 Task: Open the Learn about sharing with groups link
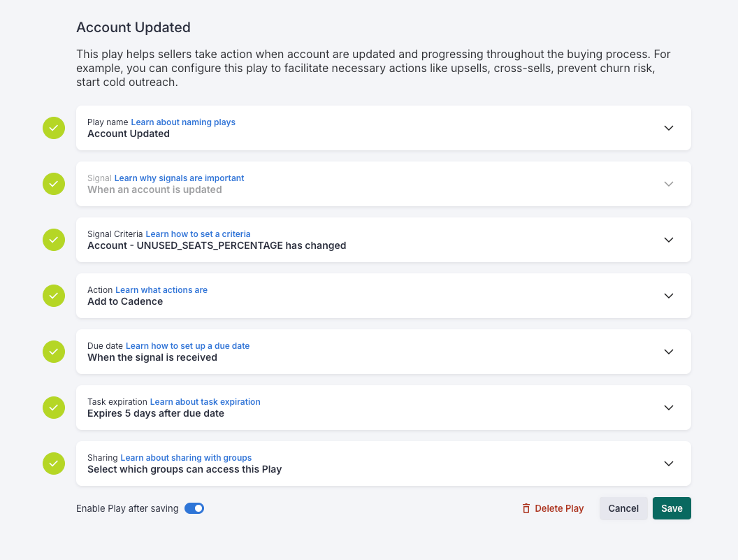(x=186, y=458)
